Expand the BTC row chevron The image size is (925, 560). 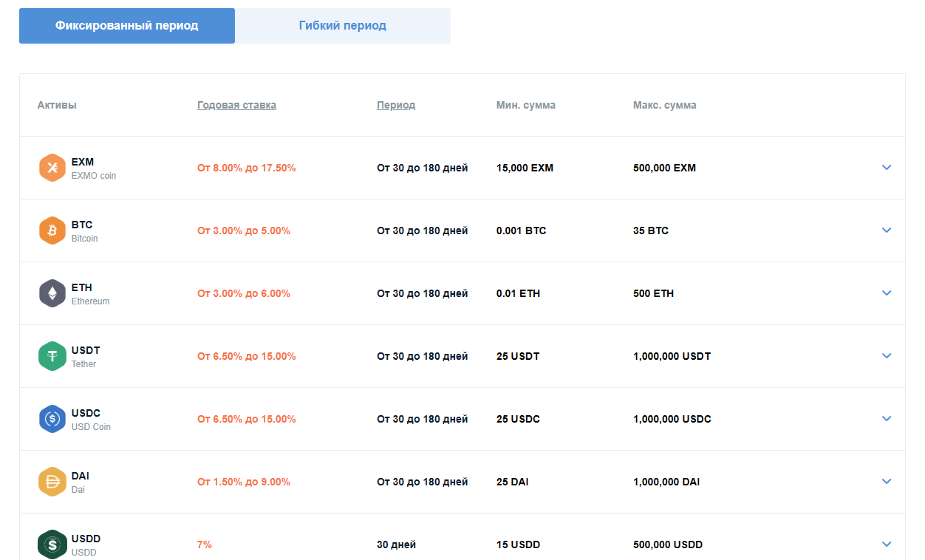tap(887, 231)
